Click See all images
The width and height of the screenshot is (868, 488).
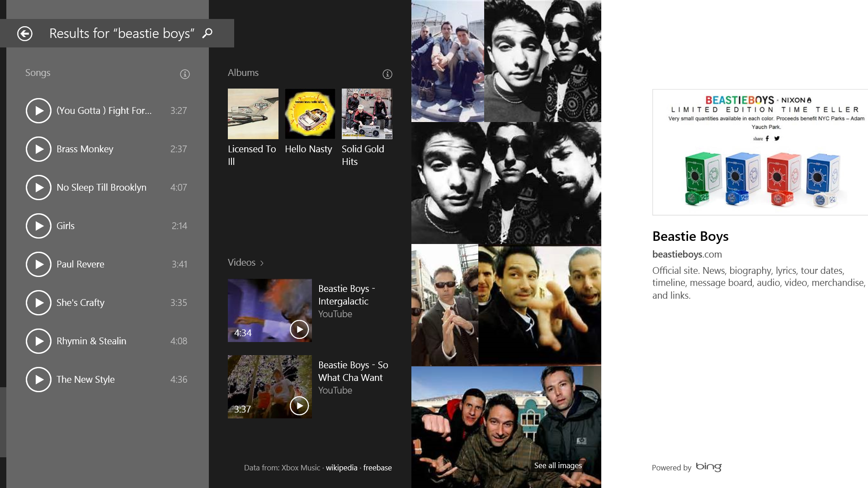[558, 465]
